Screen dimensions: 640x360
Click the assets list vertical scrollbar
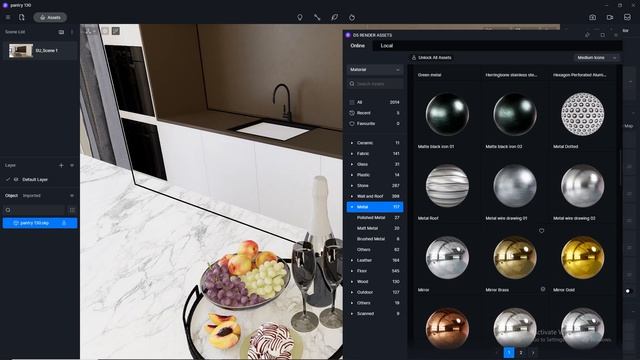click(x=620, y=167)
